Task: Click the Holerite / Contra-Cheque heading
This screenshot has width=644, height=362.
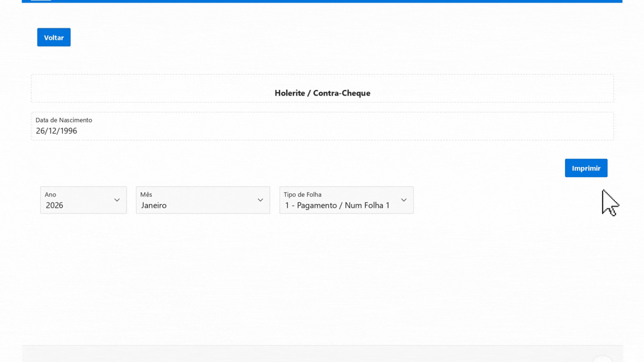Action: [x=322, y=93]
